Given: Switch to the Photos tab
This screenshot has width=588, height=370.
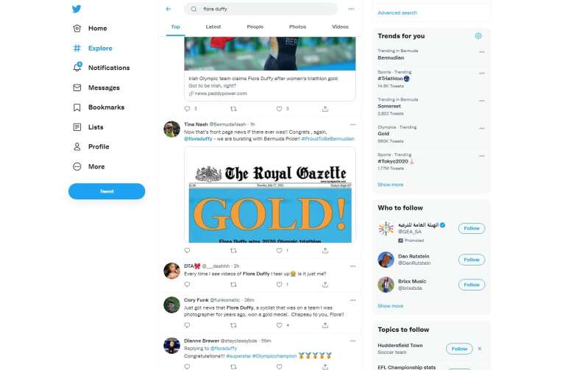Looking at the screenshot, I should 297,26.
